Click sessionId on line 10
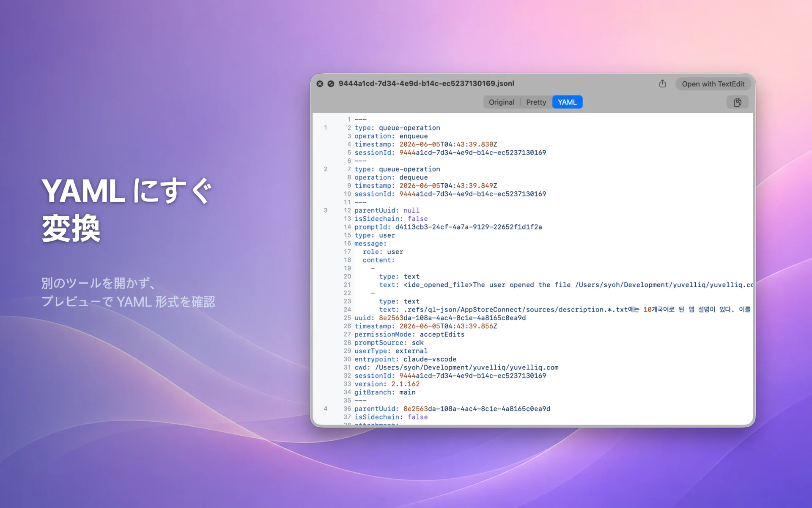Image resolution: width=812 pixels, height=508 pixels. pos(450,194)
